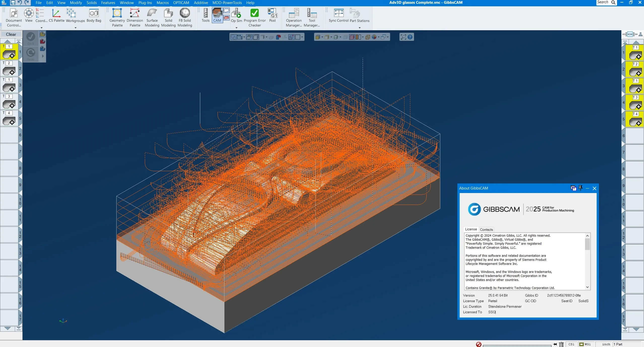The width and height of the screenshot is (644, 347).
Task: Select tool tile T 4 in left list
Action: point(9,118)
